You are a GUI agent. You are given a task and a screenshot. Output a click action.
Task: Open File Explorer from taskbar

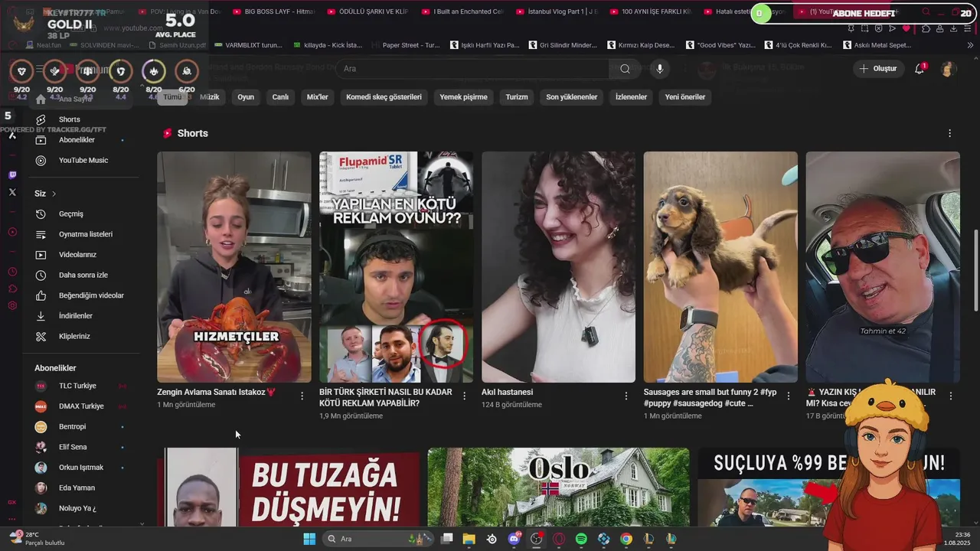coord(469,539)
